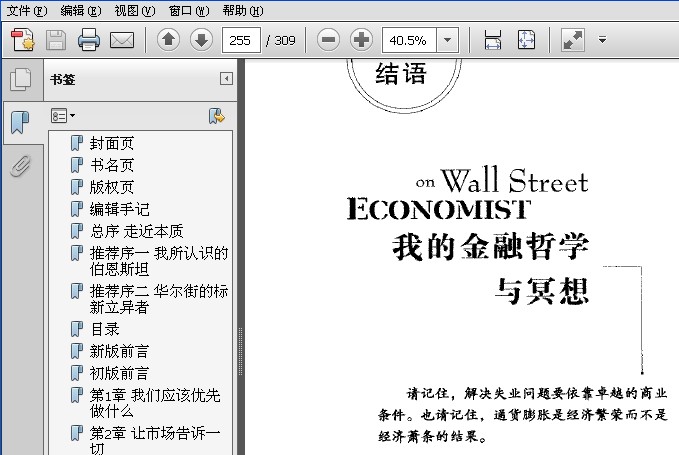This screenshot has width=679, height=455.
Task: Open the 文件 menu
Action: point(26,10)
